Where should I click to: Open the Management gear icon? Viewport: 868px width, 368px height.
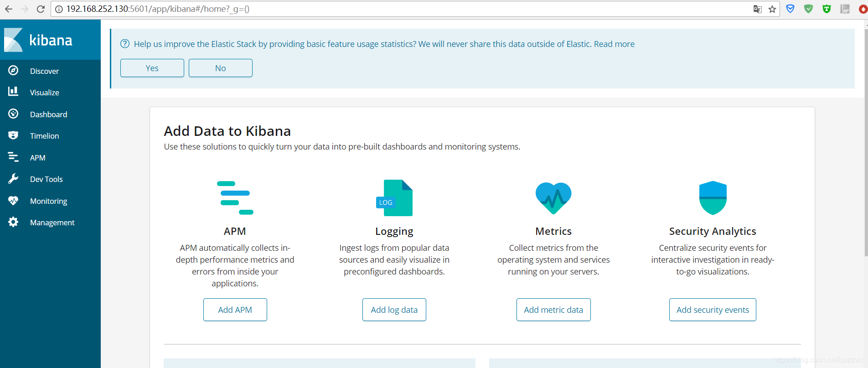pyautogui.click(x=13, y=222)
